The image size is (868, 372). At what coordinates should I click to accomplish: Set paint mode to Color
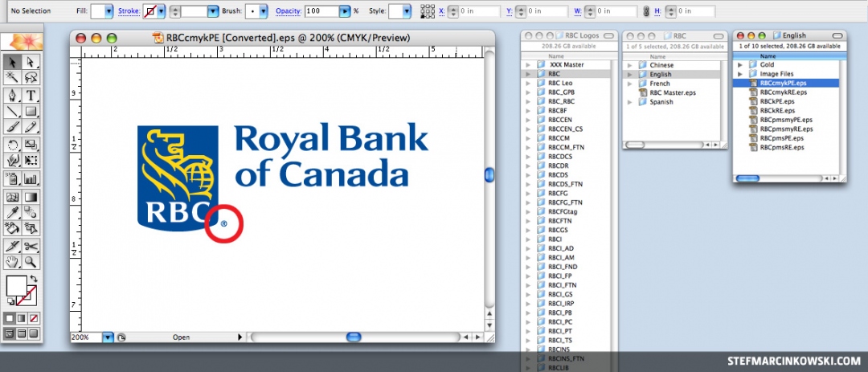[x=10, y=319]
